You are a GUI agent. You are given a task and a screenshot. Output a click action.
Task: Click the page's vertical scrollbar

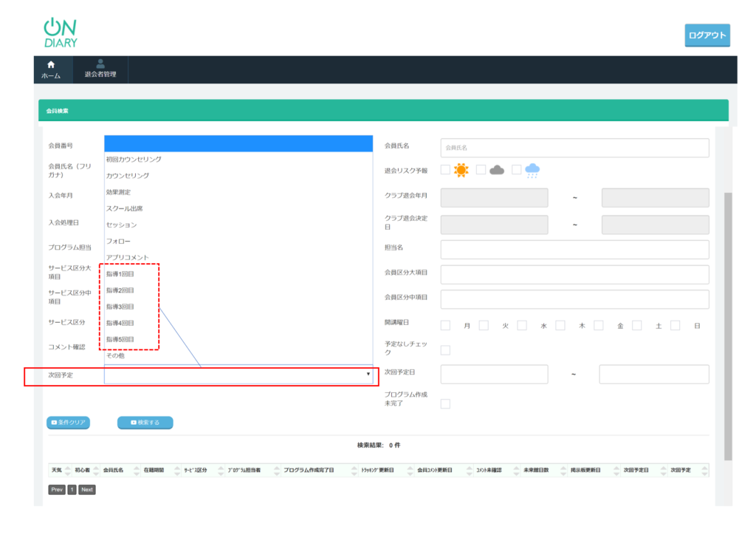coord(728,325)
